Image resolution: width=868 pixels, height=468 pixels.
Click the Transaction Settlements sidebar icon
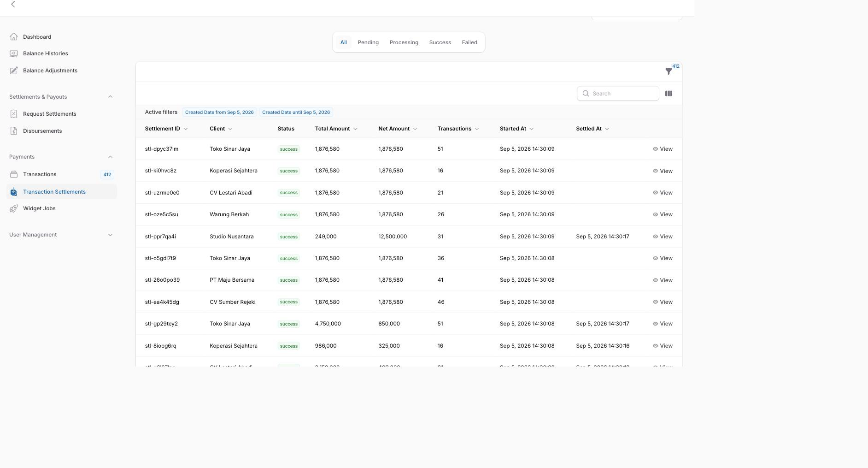[14, 192]
